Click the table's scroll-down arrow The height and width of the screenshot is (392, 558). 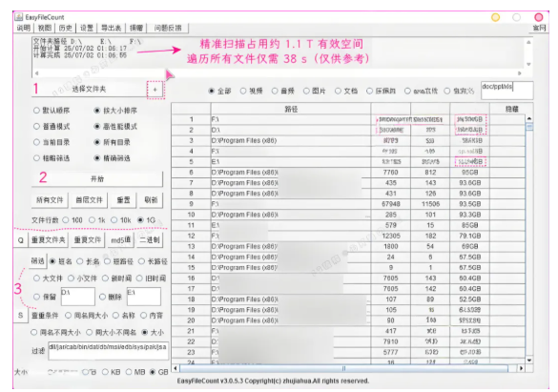click(529, 360)
